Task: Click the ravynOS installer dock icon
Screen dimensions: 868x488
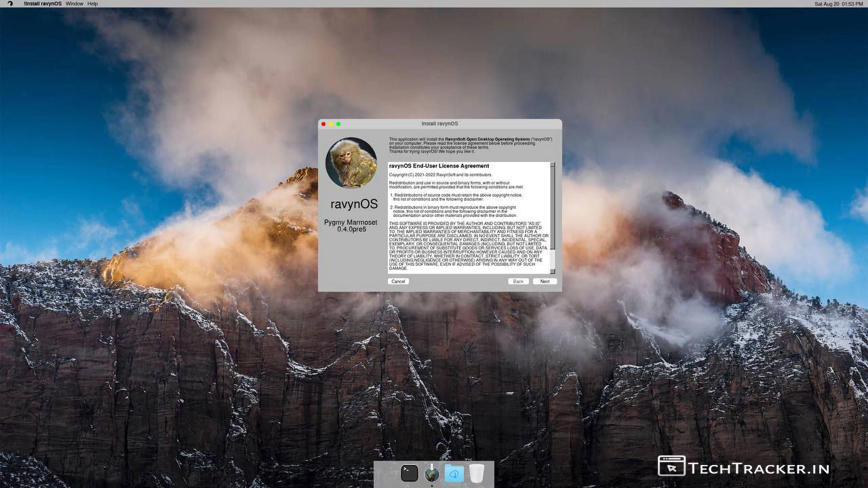Action: pos(431,473)
